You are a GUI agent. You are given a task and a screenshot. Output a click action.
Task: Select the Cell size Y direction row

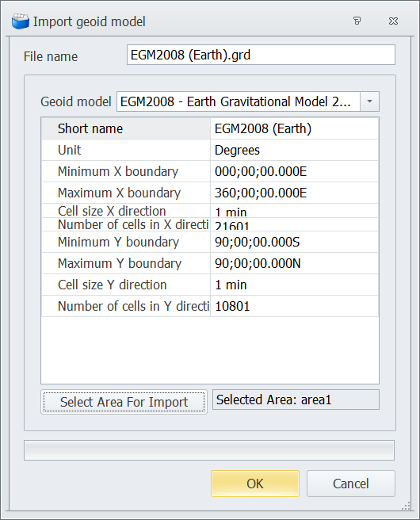(210, 285)
